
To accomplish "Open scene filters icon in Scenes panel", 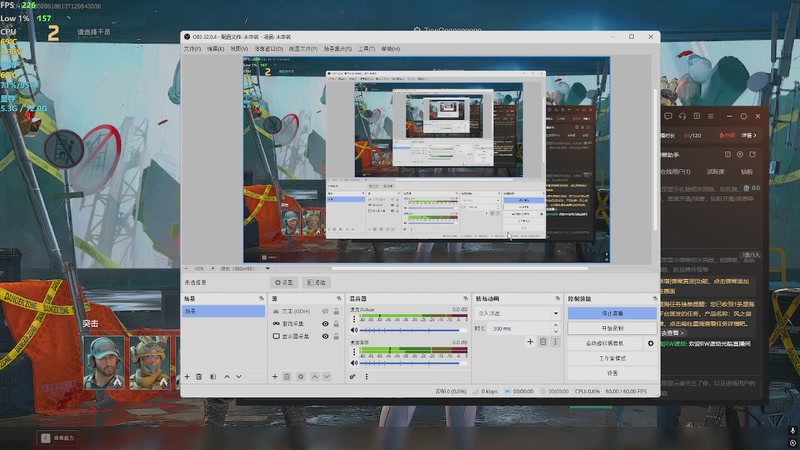I will (x=213, y=377).
